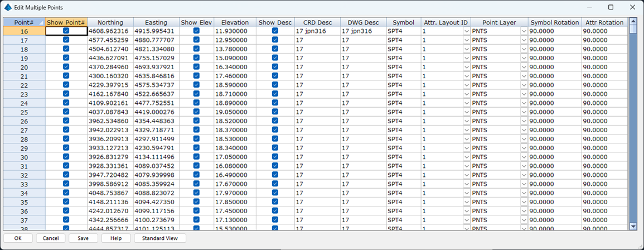
Task: Select row header for point 33
Action: pyautogui.click(x=24, y=184)
